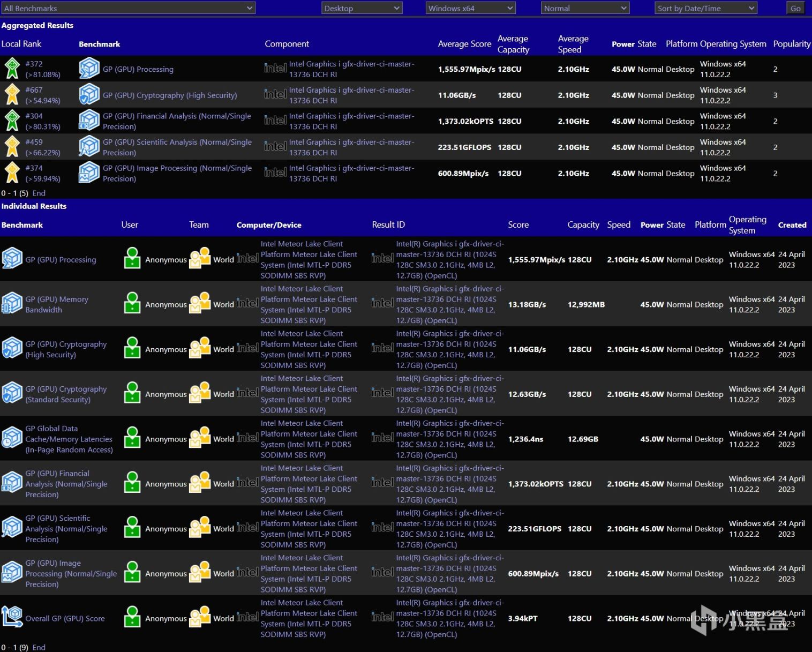The image size is (812, 652).
Task: Open Meteor Lake device link in individual GP (GPU) Processing row
Action: [x=309, y=260]
